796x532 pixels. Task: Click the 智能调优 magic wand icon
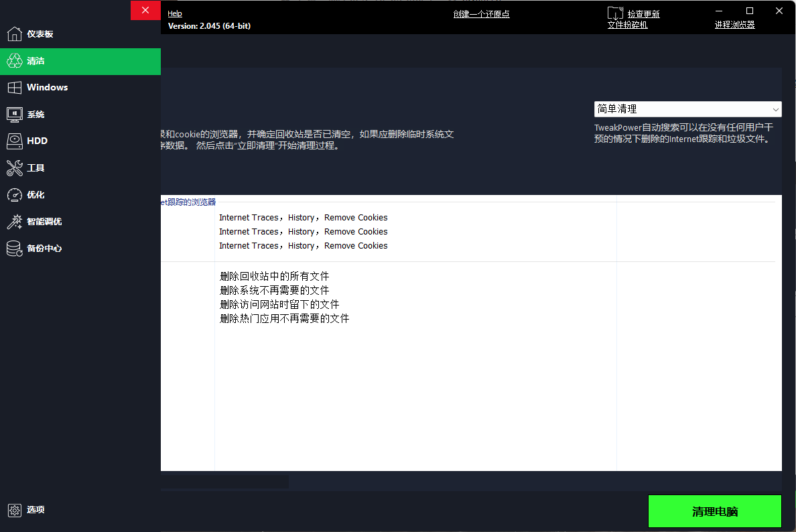click(x=14, y=221)
